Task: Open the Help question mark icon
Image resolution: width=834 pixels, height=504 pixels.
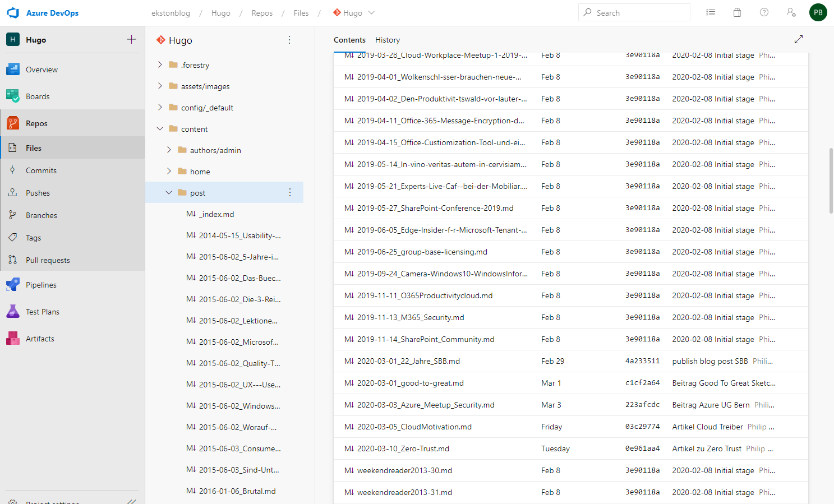Action: click(764, 12)
